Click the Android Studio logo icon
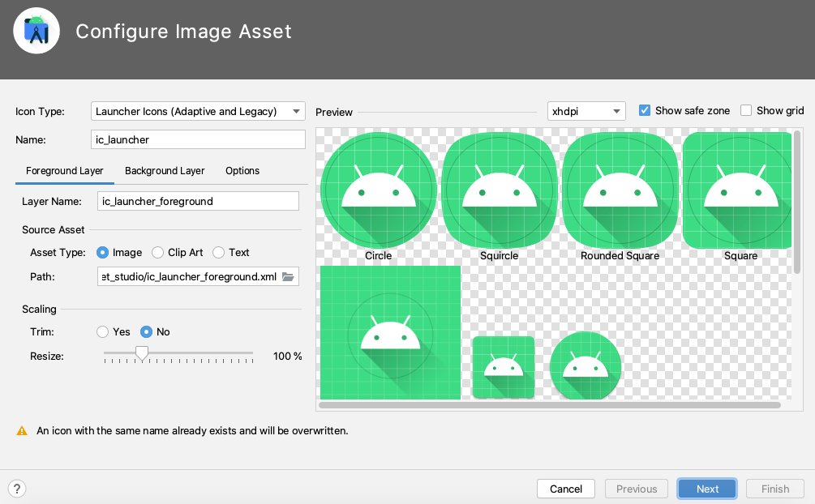 (x=36, y=31)
